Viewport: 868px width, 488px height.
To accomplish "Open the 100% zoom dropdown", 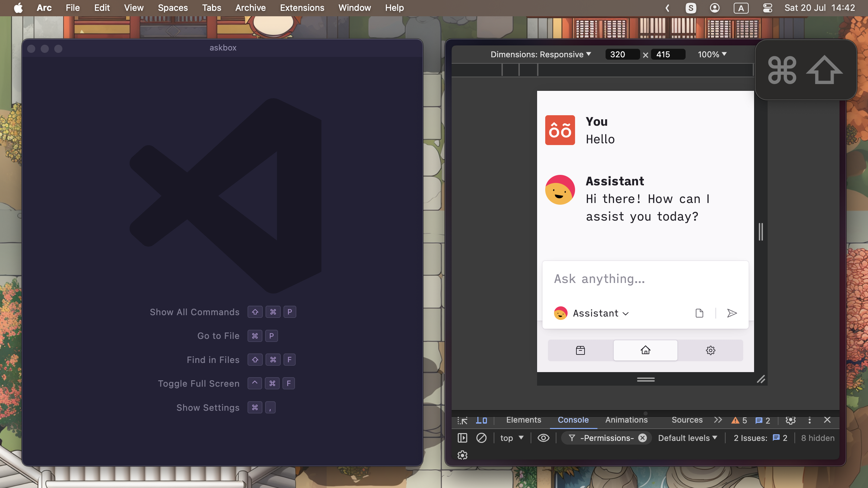I will (x=712, y=54).
